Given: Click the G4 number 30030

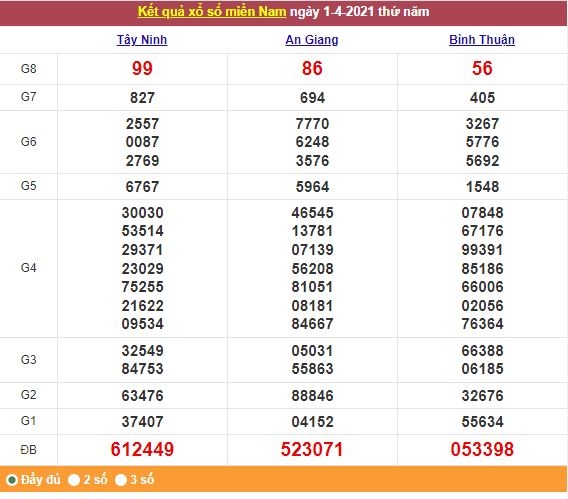Looking at the screenshot, I should pos(142,213).
